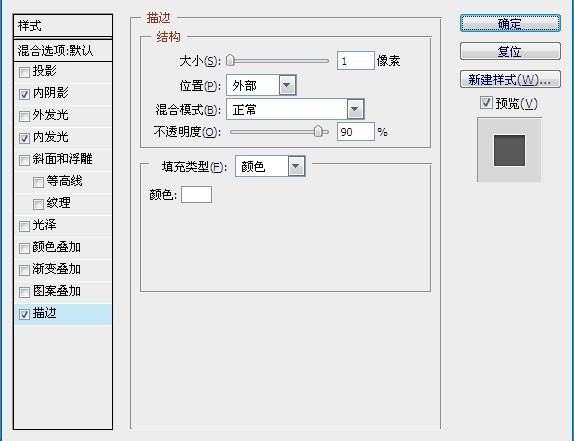Click the 新建样式 new style button
574x441 pixels.
pos(510,79)
